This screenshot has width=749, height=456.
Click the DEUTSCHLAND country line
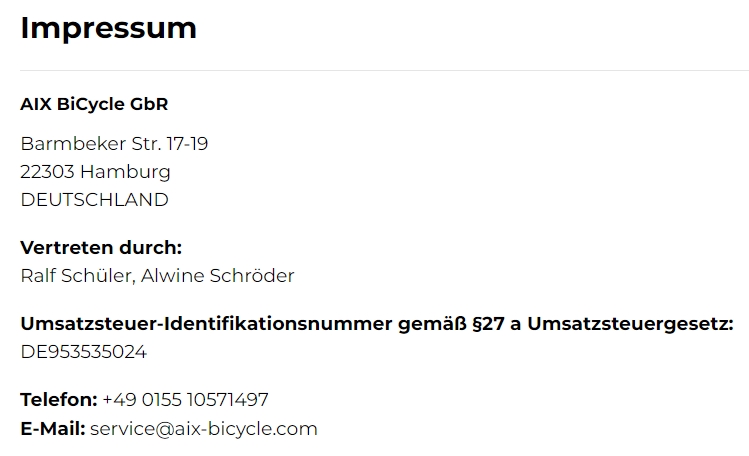click(x=95, y=200)
